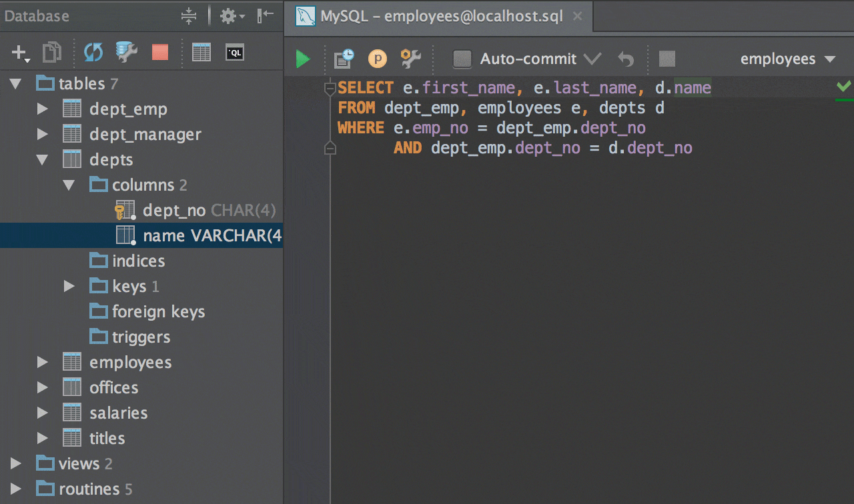
Task: Collapse the depts table node
Action: pyautogui.click(x=43, y=160)
